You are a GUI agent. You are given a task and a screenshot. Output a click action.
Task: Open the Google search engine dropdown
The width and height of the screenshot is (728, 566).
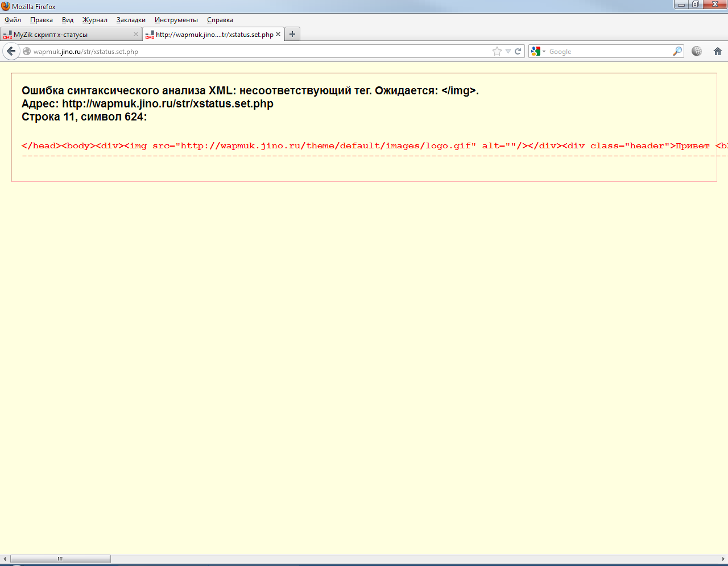tap(537, 51)
